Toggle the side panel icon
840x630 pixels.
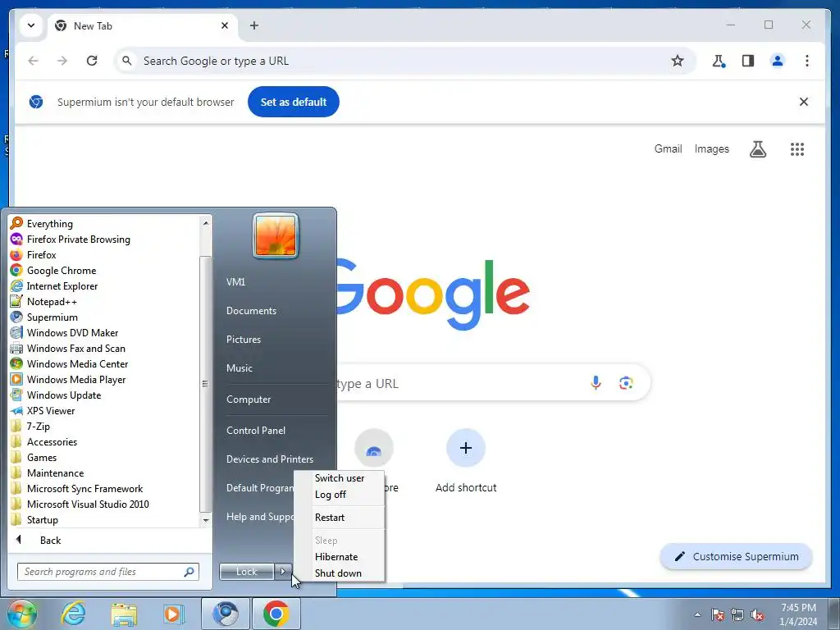[748, 61]
